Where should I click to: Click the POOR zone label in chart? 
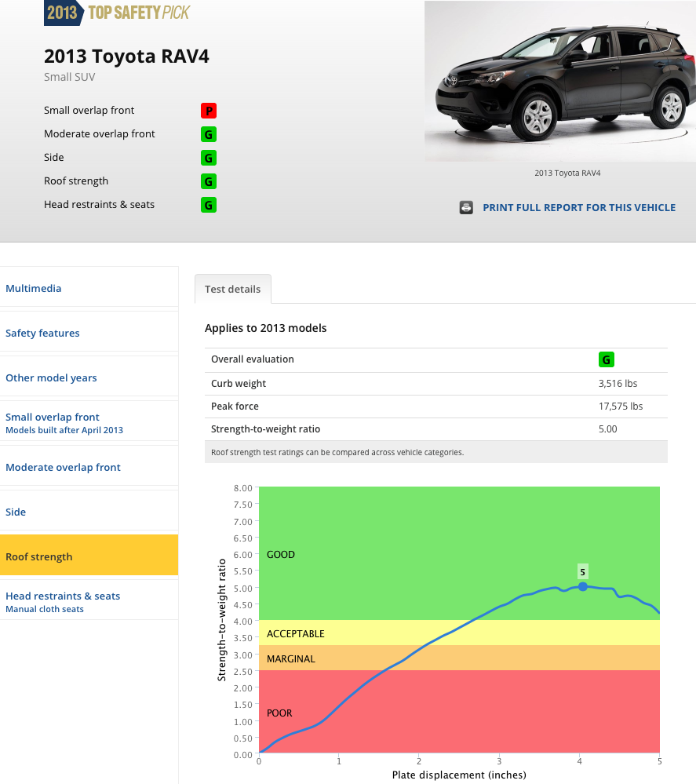[x=279, y=713]
